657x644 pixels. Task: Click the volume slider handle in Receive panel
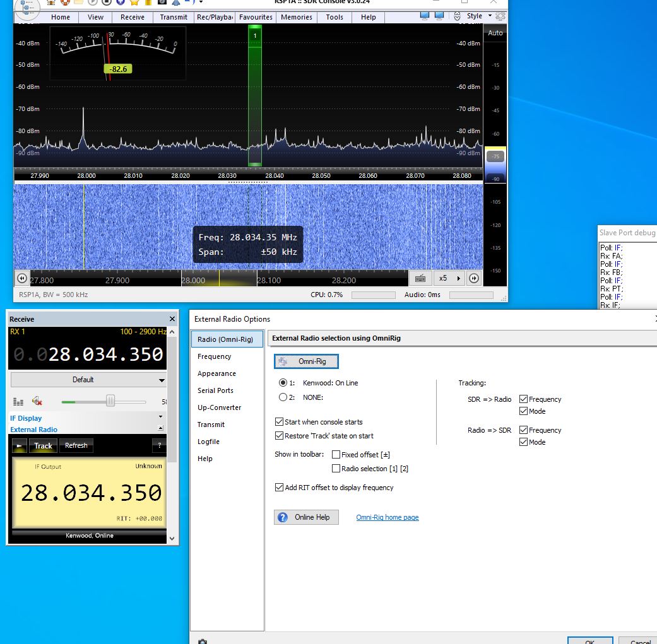tap(110, 401)
